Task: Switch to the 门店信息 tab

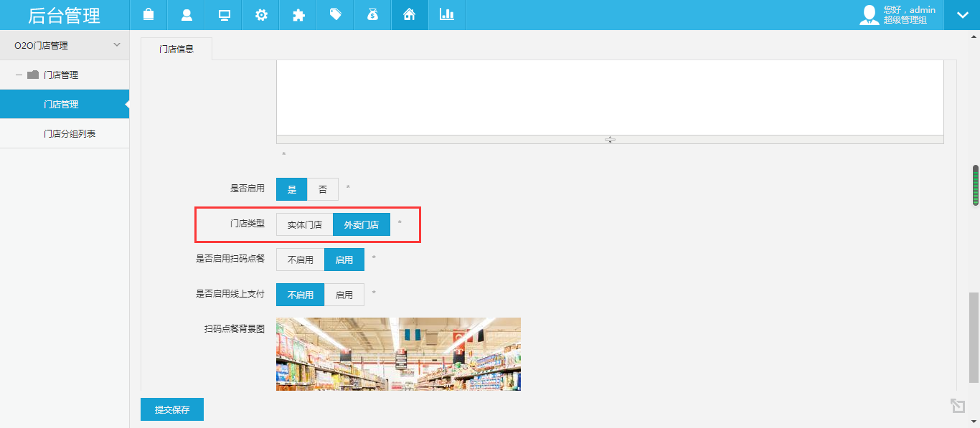Action: coord(176,49)
